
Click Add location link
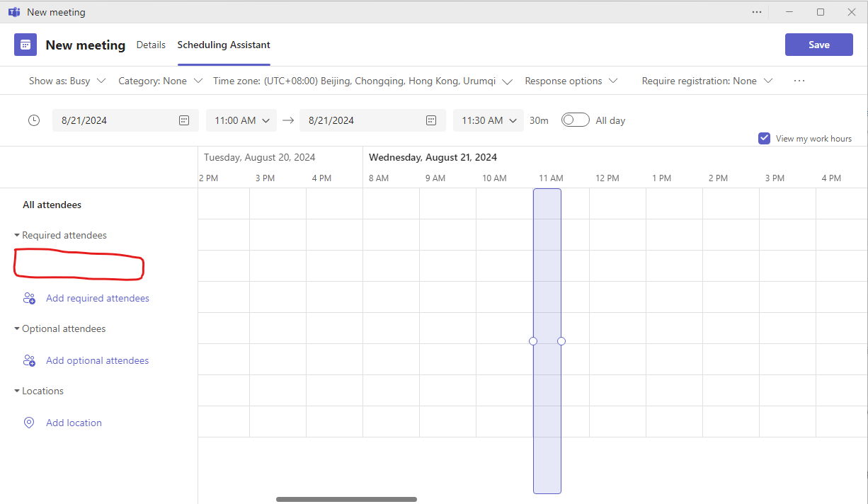pos(74,423)
